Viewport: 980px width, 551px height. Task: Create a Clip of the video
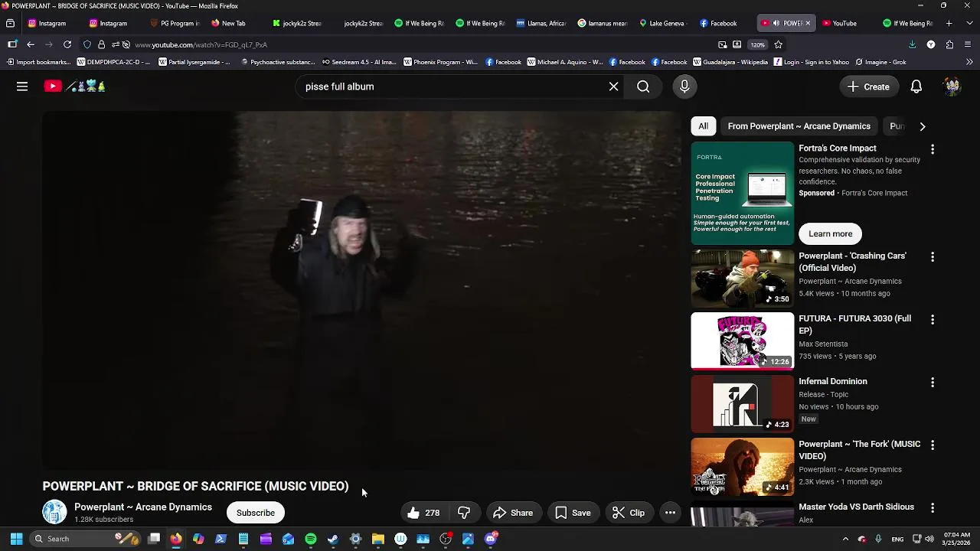click(629, 513)
